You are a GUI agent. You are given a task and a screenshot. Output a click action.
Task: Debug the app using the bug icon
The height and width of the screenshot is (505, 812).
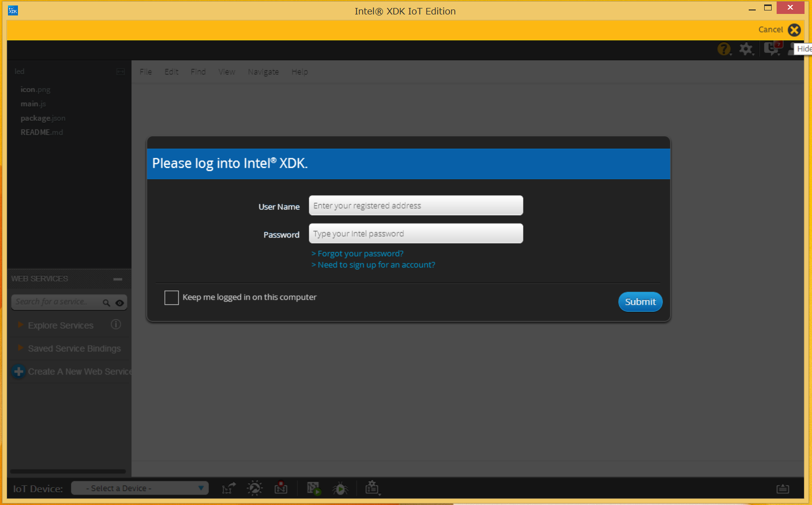340,488
